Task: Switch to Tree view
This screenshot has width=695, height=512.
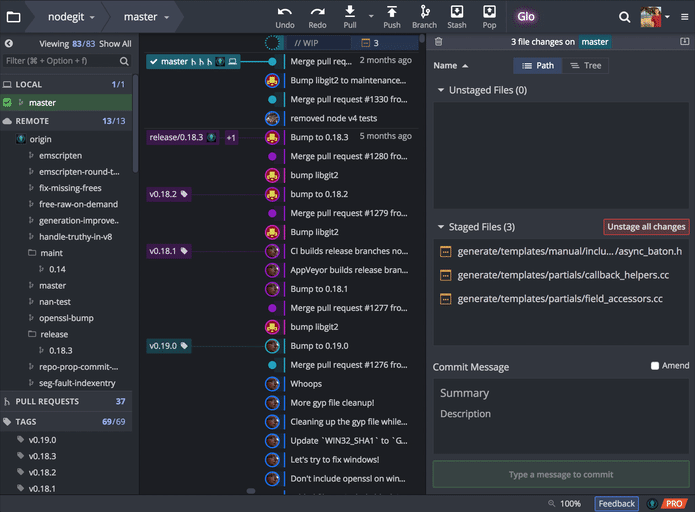Action: pyautogui.click(x=585, y=66)
